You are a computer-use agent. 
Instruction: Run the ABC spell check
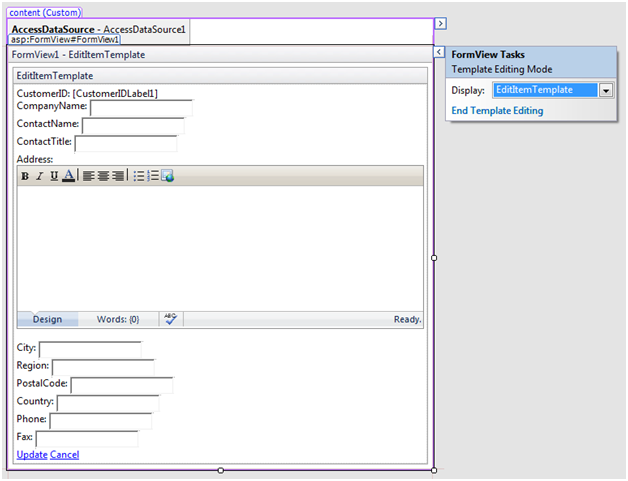point(170,319)
